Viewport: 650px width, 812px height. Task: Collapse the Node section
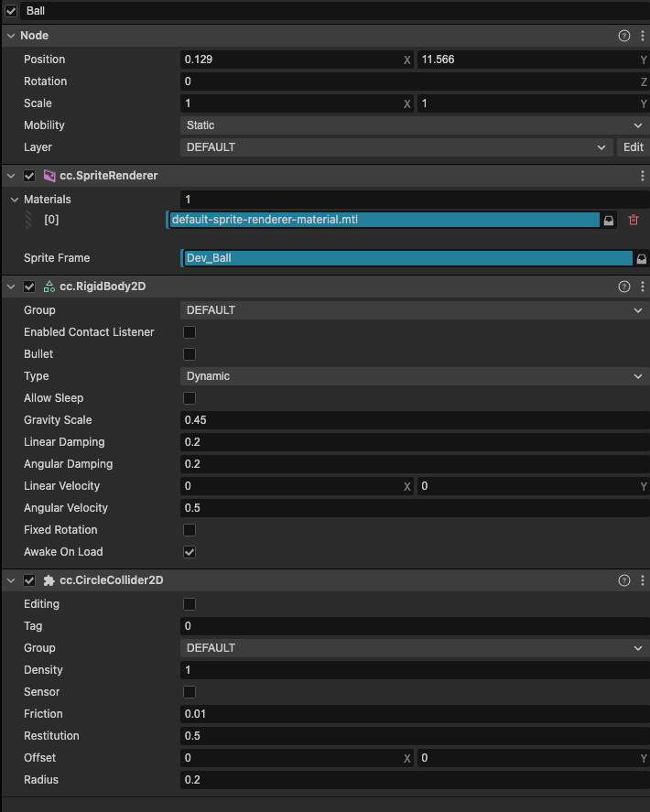(11, 36)
